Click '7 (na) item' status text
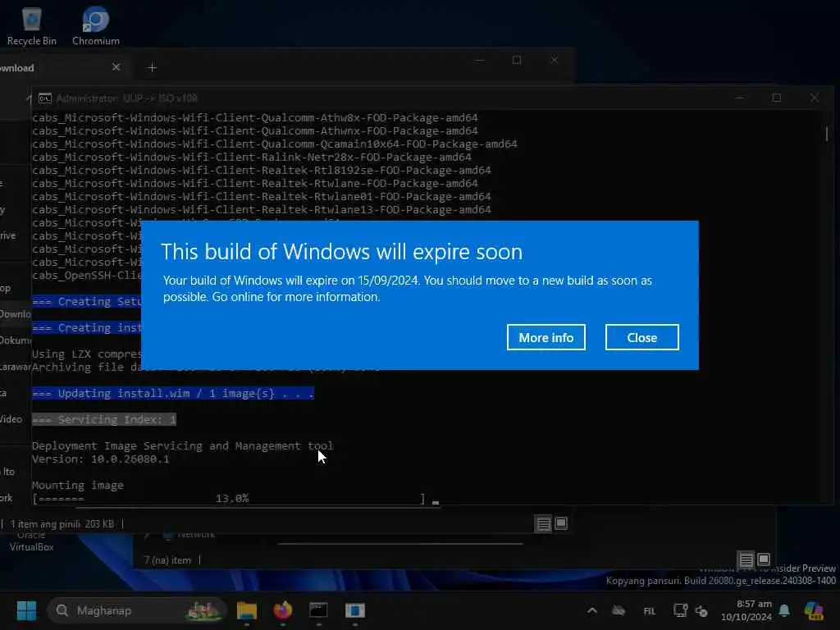This screenshot has width=840, height=630. 167,559
